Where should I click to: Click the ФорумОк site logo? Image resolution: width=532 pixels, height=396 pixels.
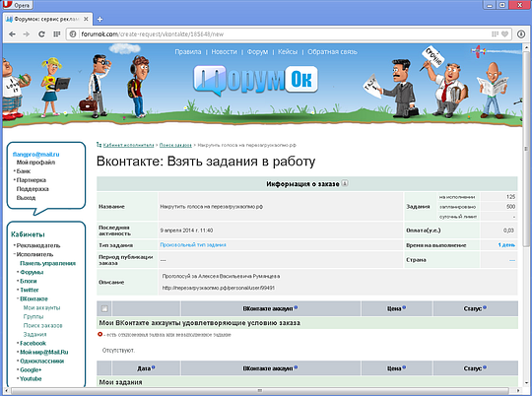[x=255, y=80]
